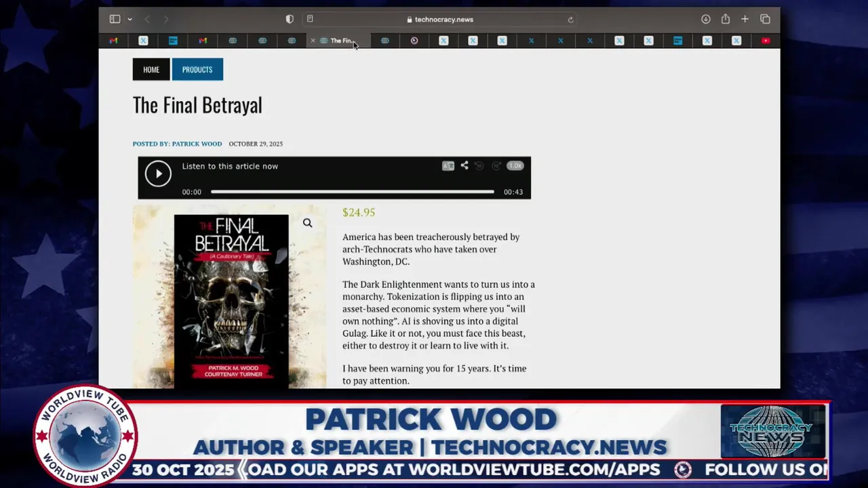Click the 'America has been treacherously betrayed' paragraph
Viewport: 868px width, 488px height.
click(431, 249)
